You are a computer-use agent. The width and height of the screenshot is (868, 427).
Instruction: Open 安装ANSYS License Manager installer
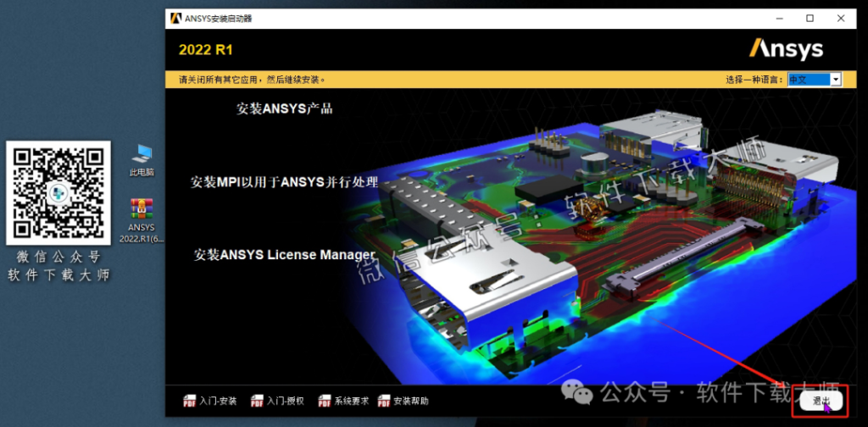[285, 255]
